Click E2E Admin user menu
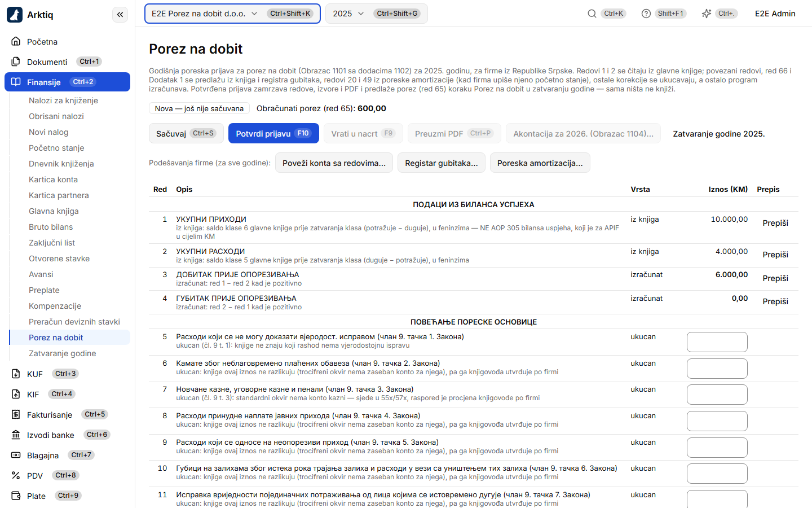The height and width of the screenshot is (508, 812). coord(775,14)
